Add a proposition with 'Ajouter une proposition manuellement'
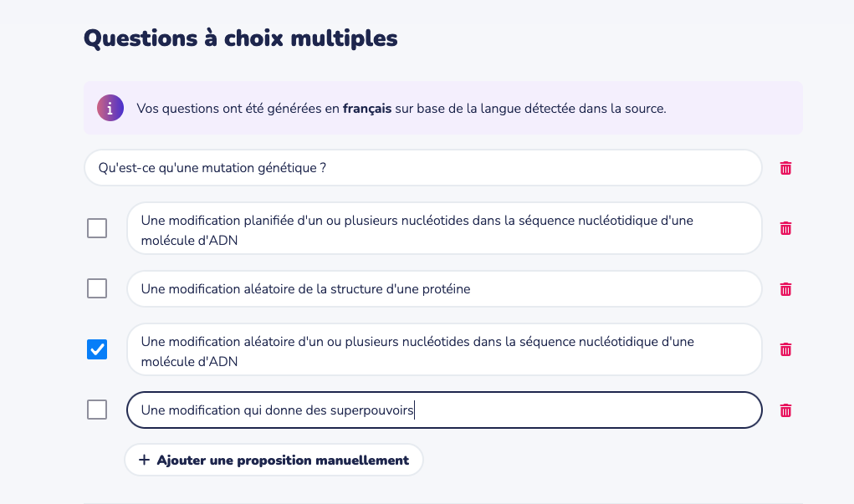Image resolution: width=854 pixels, height=504 pixels. [274, 460]
